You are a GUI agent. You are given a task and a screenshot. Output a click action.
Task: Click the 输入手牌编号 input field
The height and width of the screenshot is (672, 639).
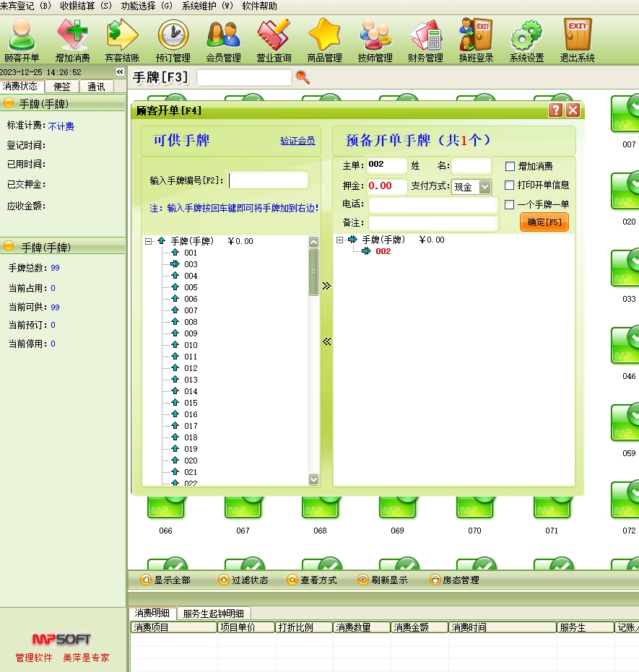coord(268,180)
